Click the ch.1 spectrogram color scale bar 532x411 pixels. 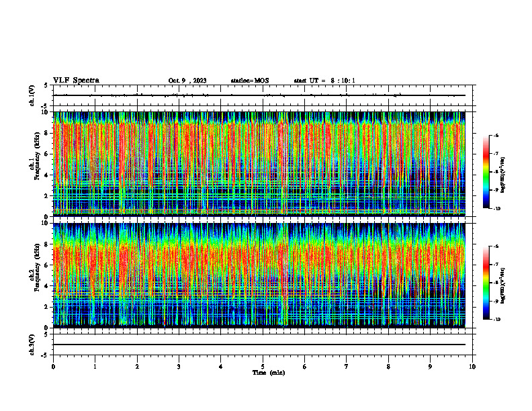[x=486, y=172]
